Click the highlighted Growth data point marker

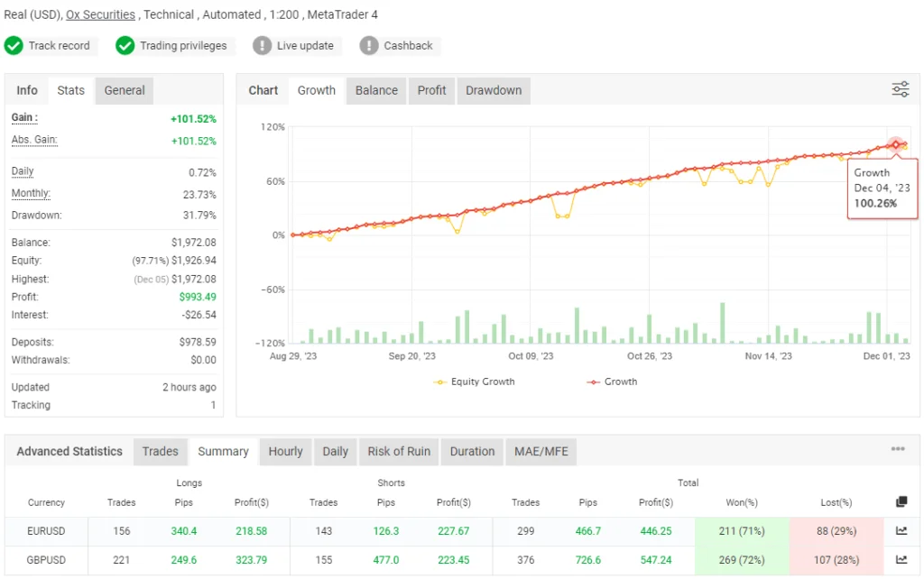coord(894,145)
